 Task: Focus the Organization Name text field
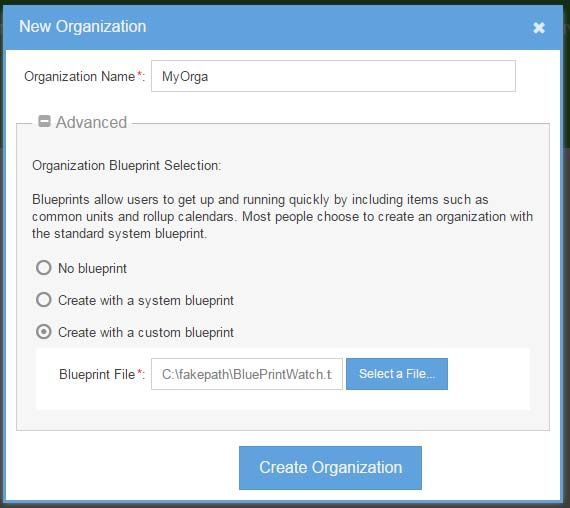pos(333,76)
